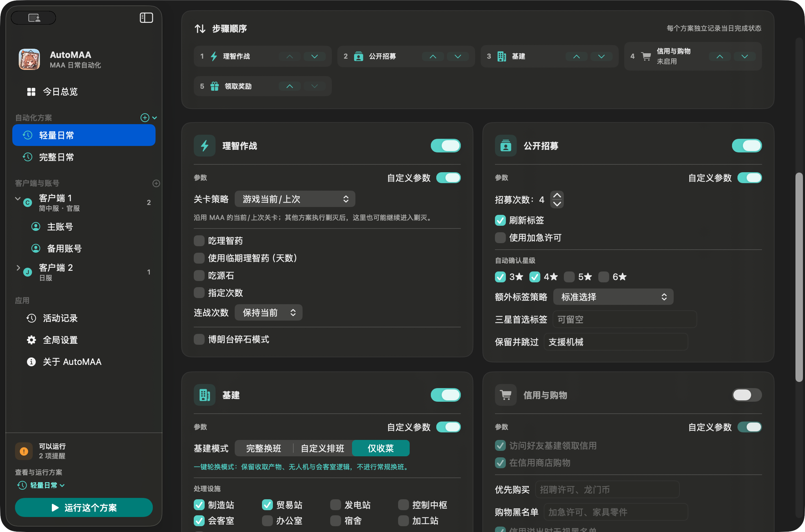Click the orange warning reminder icon
This screenshot has width=805, height=532.
coord(24,451)
